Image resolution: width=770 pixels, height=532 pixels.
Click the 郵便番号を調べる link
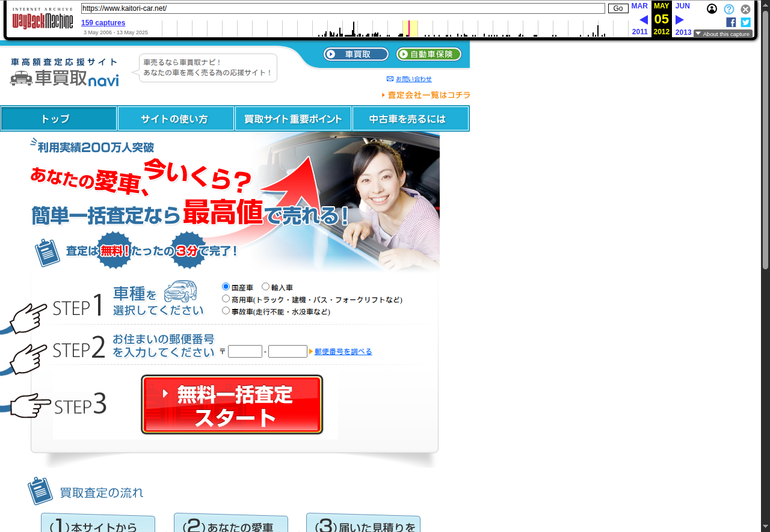coord(343,352)
